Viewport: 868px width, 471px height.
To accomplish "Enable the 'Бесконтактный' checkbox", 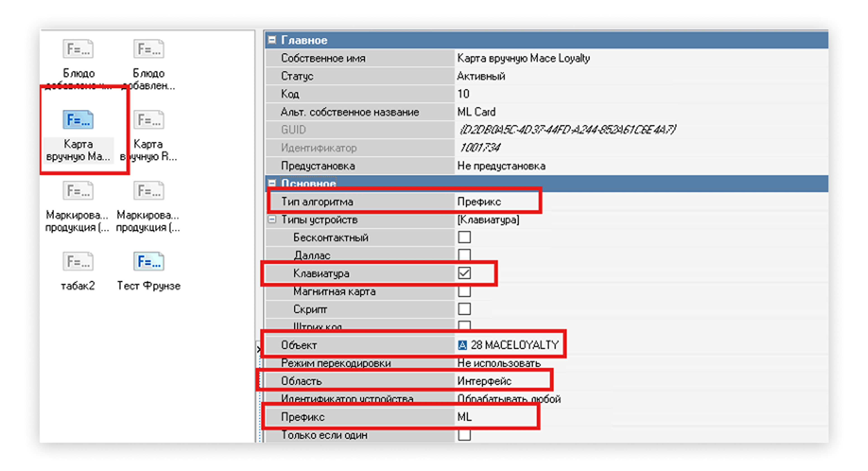I will coord(464,237).
